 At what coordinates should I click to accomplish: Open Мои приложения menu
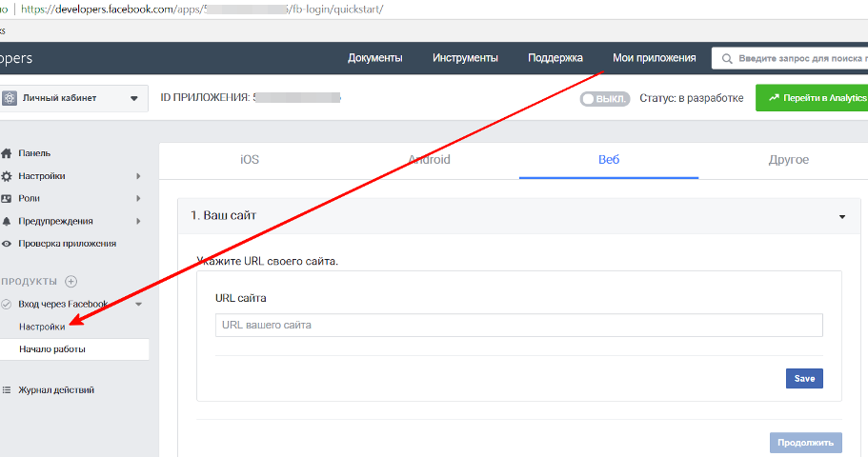655,58
